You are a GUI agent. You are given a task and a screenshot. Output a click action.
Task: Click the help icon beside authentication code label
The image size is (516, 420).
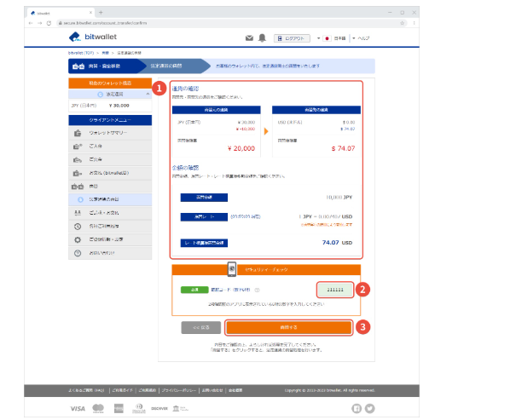pyautogui.click(x=257, y=290)
